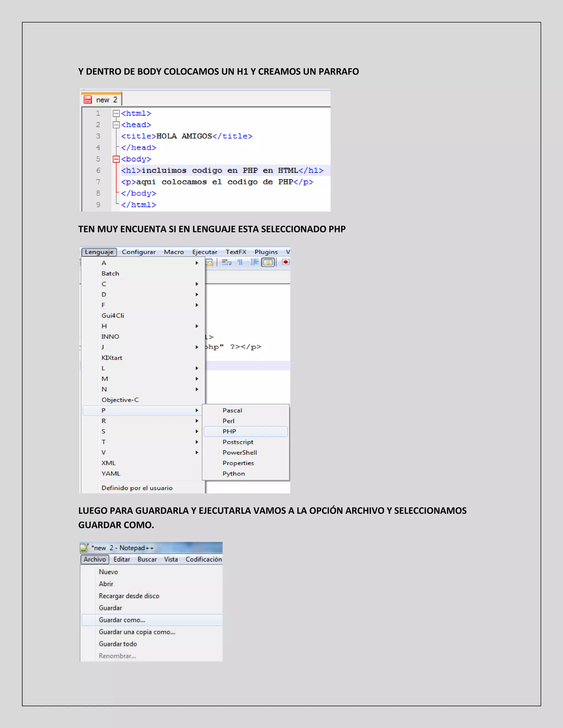Expand the J languages submenu
The width and height of the screenshot is (563, 728).
click(x=143, y=347)
